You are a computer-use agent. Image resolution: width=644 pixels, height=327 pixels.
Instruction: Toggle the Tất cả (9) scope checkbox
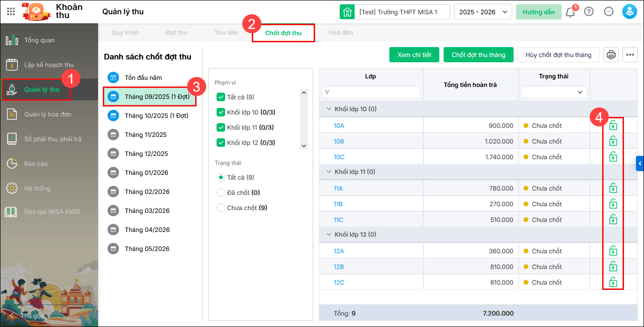(x=220, y=97)
